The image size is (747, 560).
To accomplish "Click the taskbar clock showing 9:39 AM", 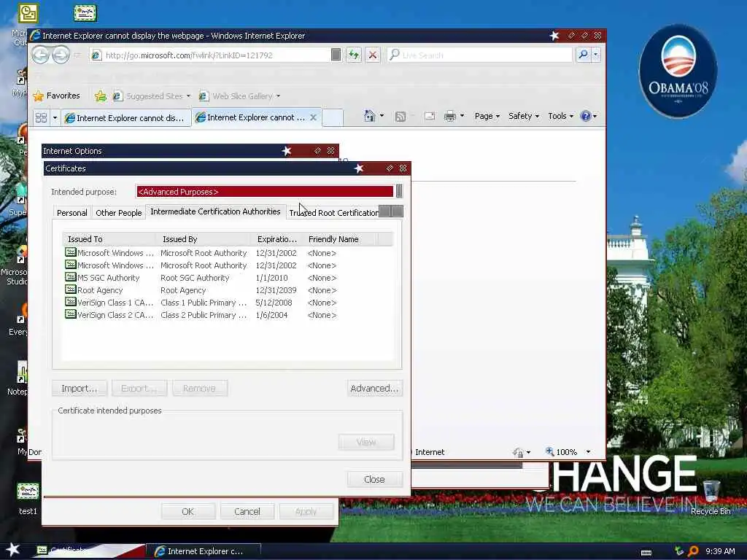I will pos(720,551).
